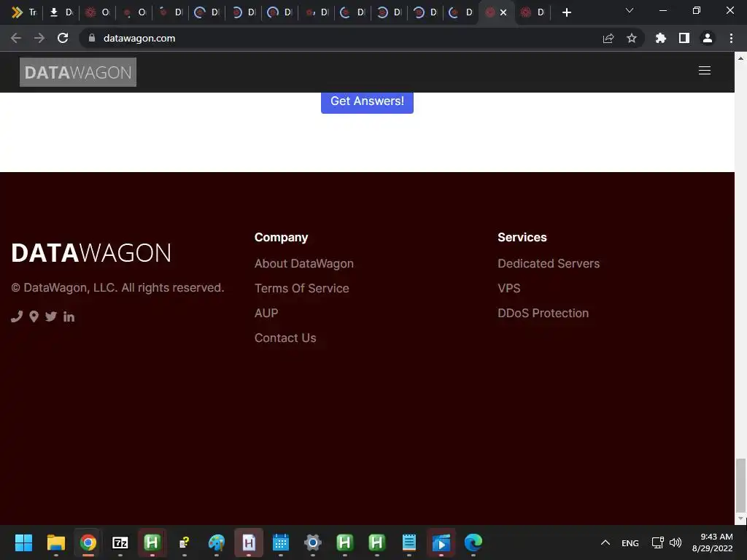
Task: Reload the current page
Action: click(x=63, y=38)
